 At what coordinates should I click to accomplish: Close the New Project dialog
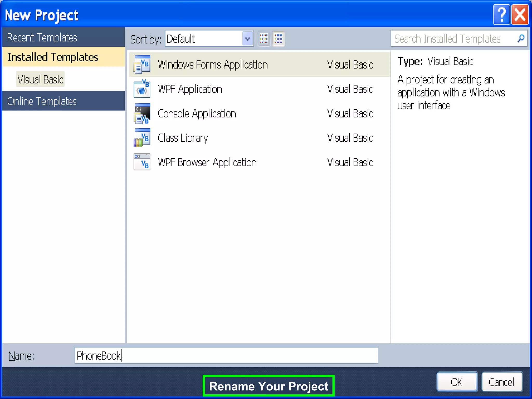point(520,15)
